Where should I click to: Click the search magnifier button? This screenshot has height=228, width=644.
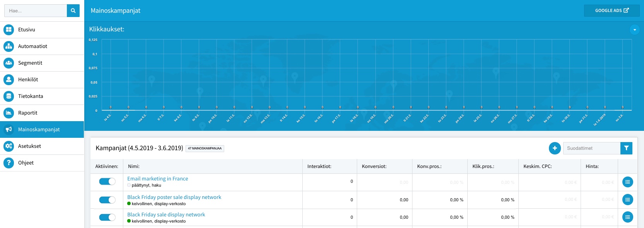[x=73, y=11]
